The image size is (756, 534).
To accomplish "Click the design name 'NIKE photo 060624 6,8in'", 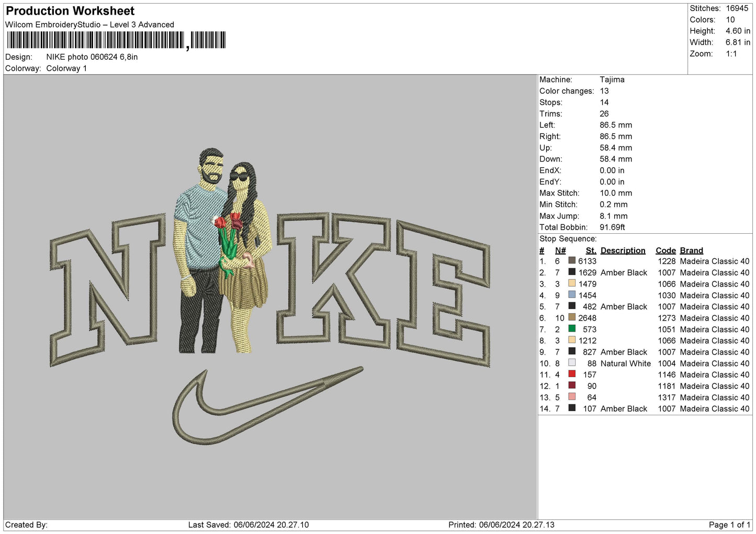I will coord(92,57).
